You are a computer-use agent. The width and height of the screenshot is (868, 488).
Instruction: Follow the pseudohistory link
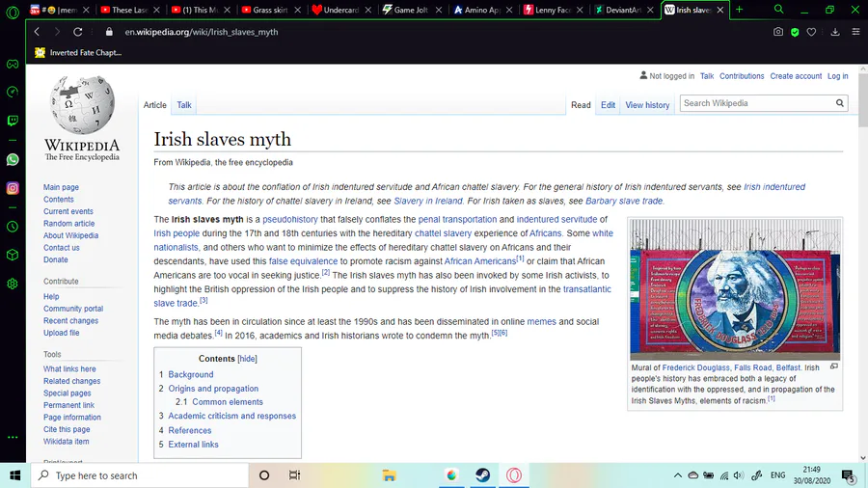pyautogui.click(x=290, y=219)
